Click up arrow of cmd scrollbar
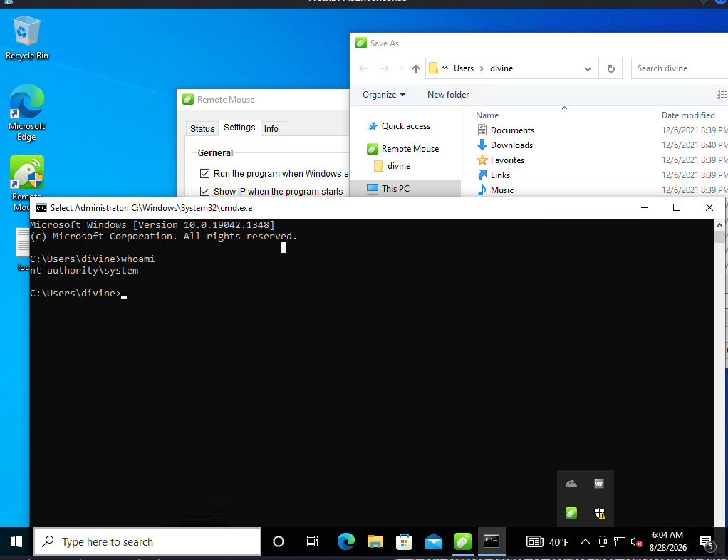 pyautogui.click(x=719, y=224)
